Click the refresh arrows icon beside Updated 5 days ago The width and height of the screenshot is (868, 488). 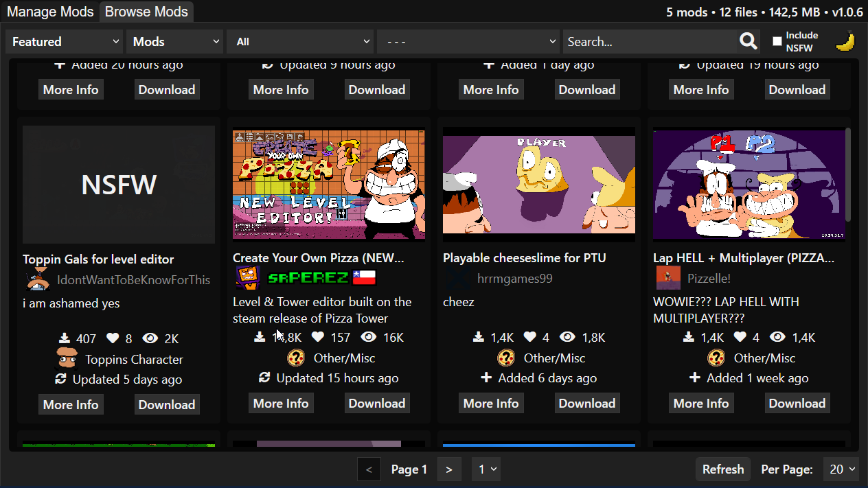click(x=61, y=379)
